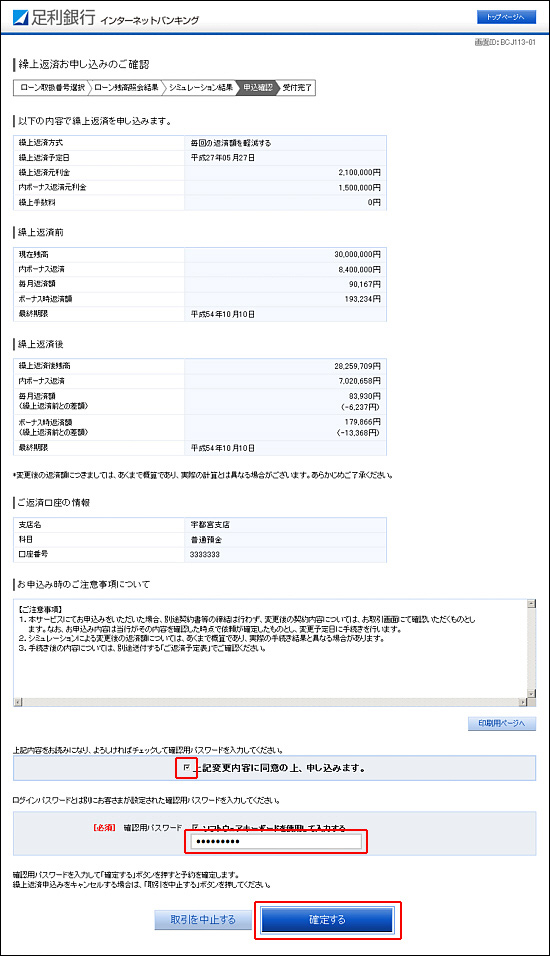Image resolution: width=550 pixels, height=956 pixels.
Task: Select the amount 1,500,000円
Action: pos(359,188)
